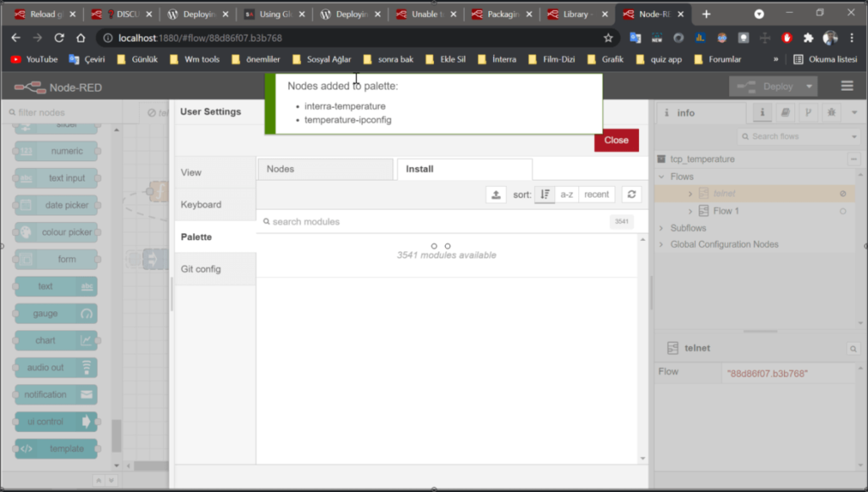Open the debug messages bug tab

point(832,113)
